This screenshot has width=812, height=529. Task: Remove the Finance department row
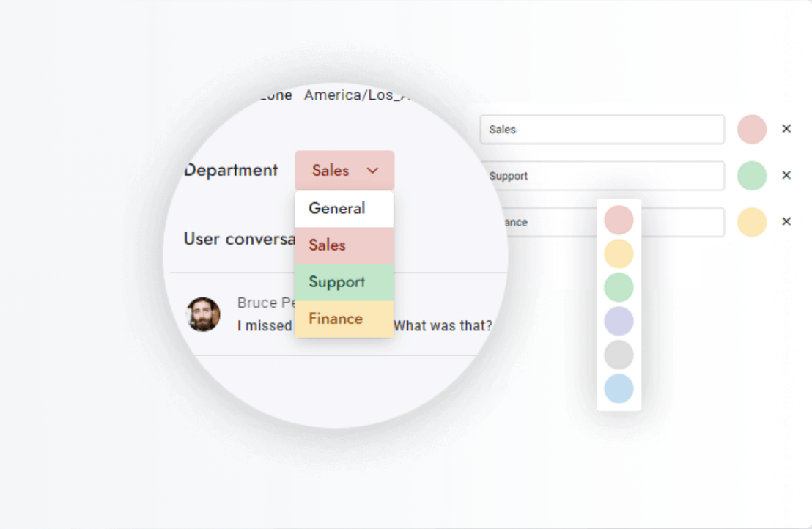click(x=786, y=221)
